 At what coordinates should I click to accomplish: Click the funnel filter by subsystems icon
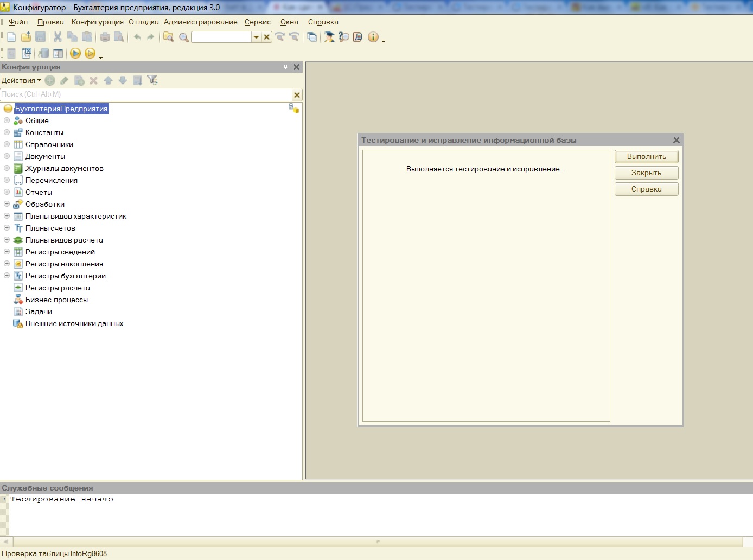coord(152,80)
